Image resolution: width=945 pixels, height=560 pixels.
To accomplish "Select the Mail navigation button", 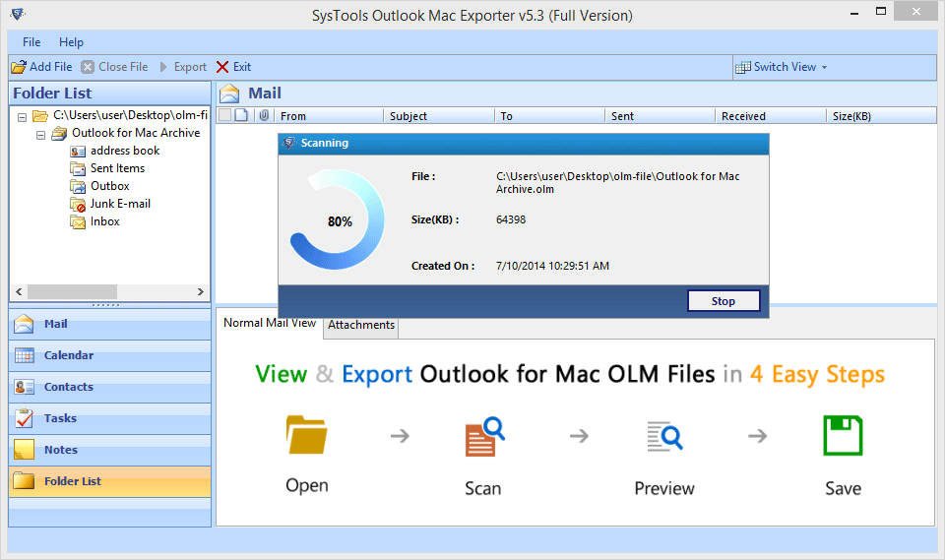I will (x=109, y=324).
